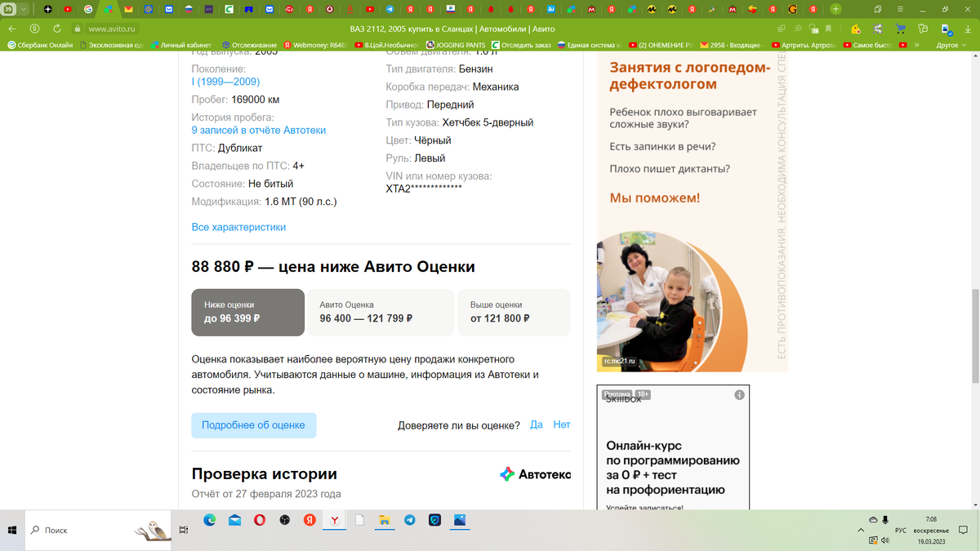Click the Подробнее об оценке button
The height and width of the screenshot is (551, 980).
tap(253, 425)
